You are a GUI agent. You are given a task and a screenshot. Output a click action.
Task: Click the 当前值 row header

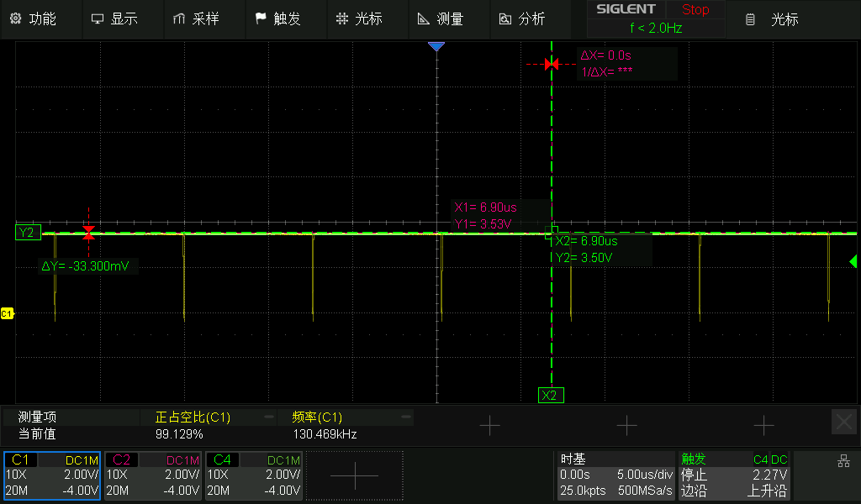click(37, 434)
